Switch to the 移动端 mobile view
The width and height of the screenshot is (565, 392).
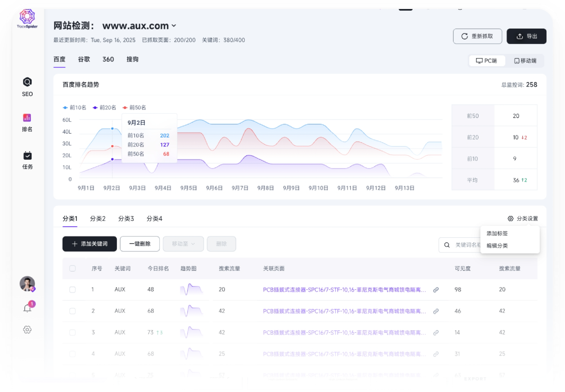(x=525, y=61)
